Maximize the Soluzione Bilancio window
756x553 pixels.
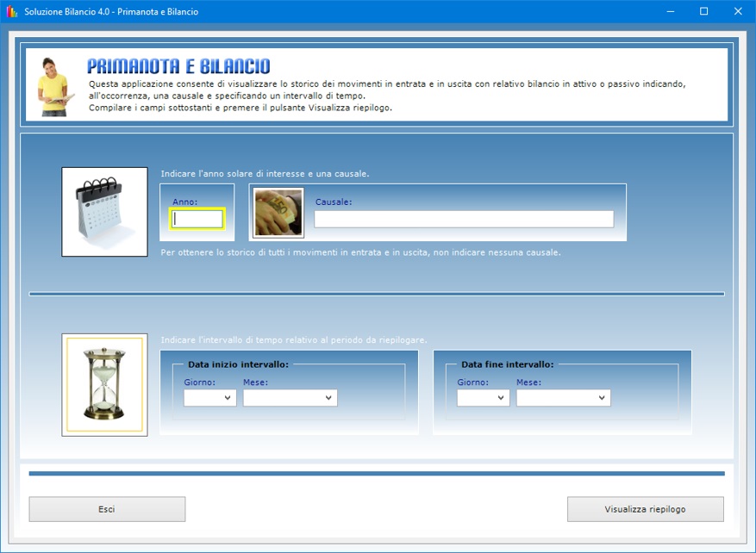(704, 11)
